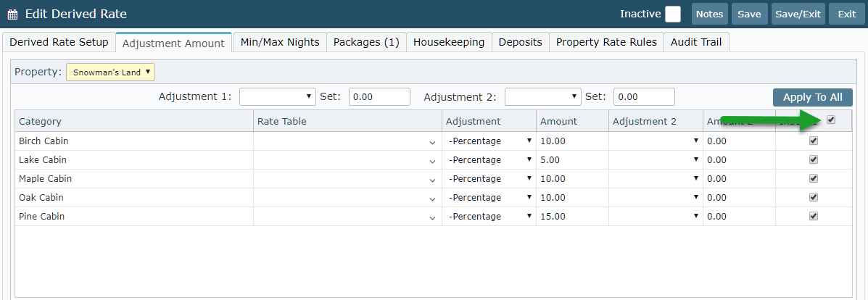
Task: Go to the Packages (1) tab
Action: (x=366, y=42)
